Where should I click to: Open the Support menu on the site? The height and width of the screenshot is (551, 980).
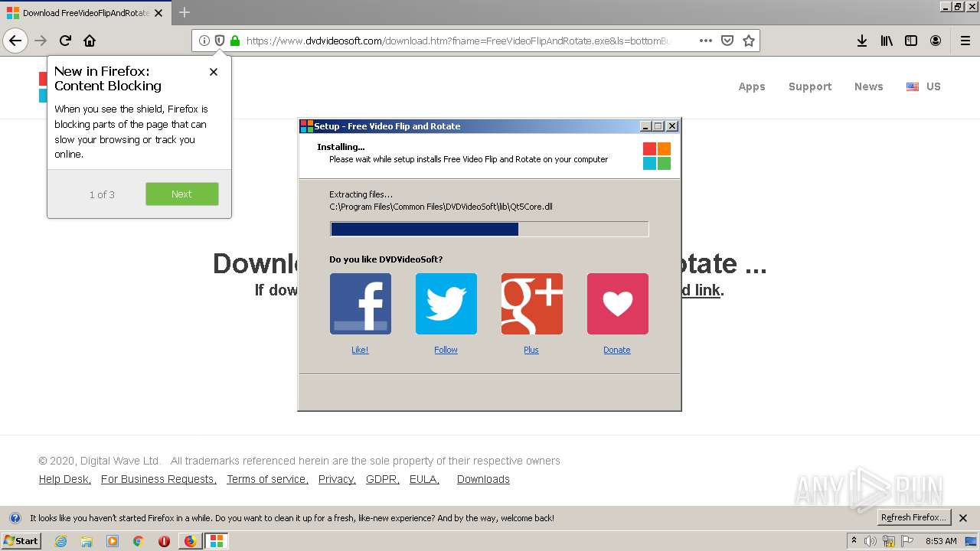(x=810, y=86)
